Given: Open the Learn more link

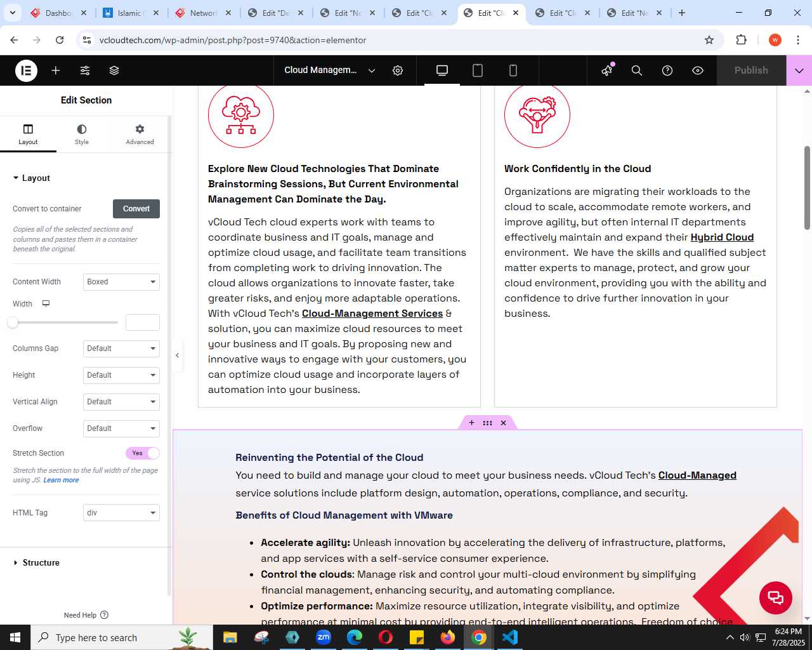Looking at the screenshot, I should tap(61, 481).
